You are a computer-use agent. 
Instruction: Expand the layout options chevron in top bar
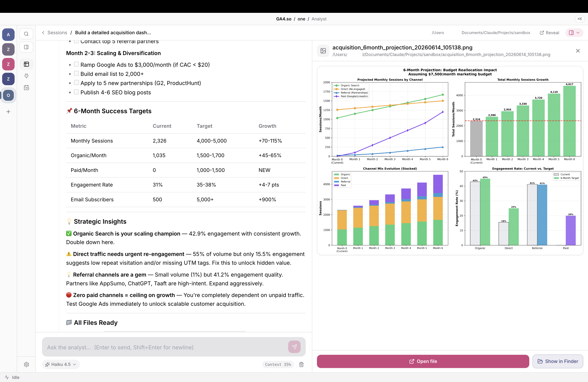[x=578, y=33]
